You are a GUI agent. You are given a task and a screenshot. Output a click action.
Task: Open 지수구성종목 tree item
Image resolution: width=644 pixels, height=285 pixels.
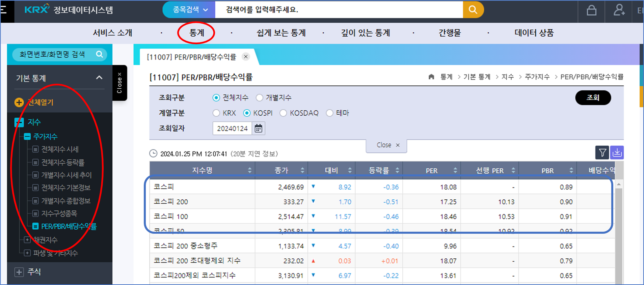tap(59, 213)
